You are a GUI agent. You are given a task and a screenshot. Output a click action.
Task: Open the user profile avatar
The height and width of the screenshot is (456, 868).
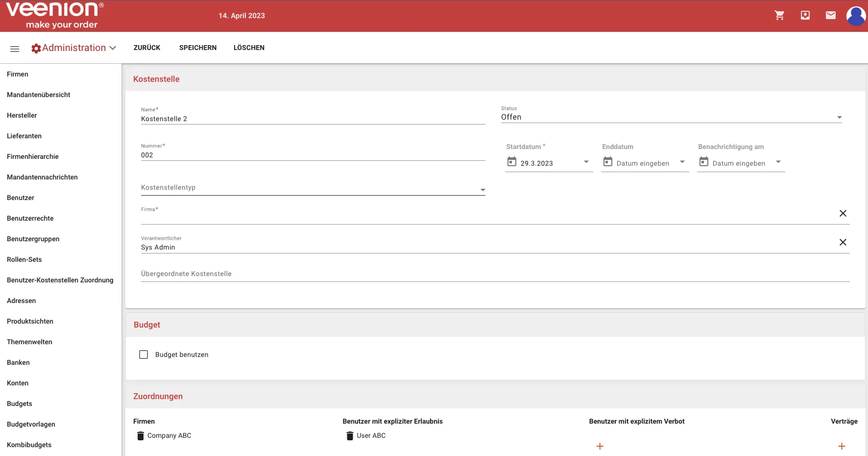pos(856,16)
